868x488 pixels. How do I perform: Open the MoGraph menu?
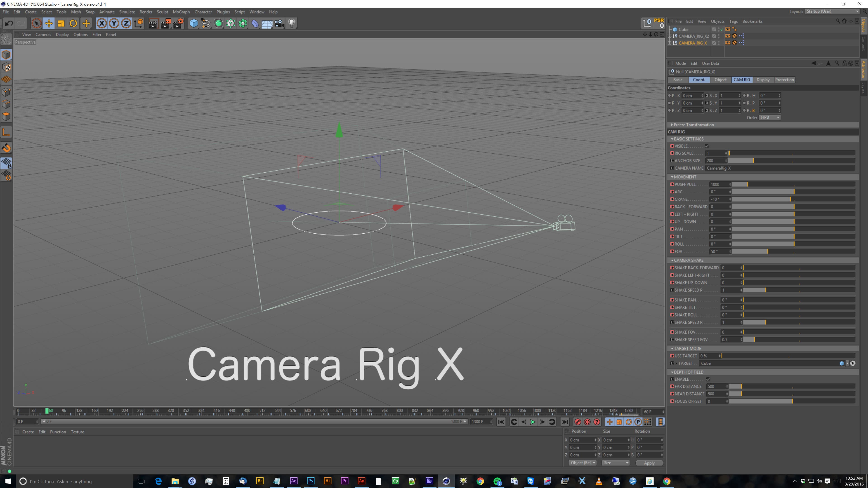click(x=181, y=12)
